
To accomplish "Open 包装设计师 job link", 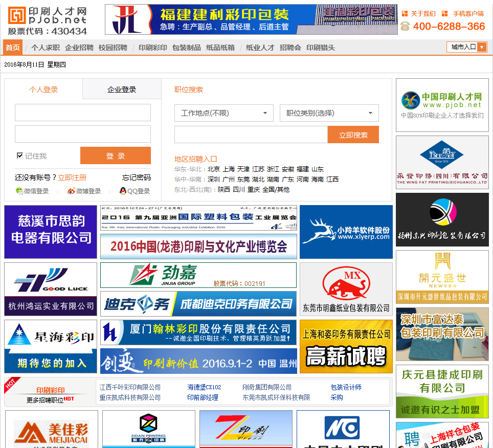I will 346,387.
